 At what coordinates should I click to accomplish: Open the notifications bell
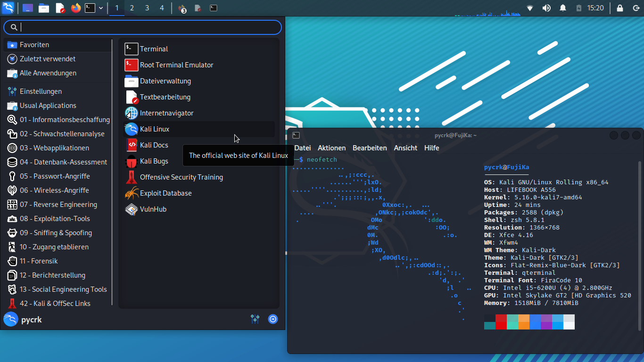pyautogui.click(x=563, y=8)
